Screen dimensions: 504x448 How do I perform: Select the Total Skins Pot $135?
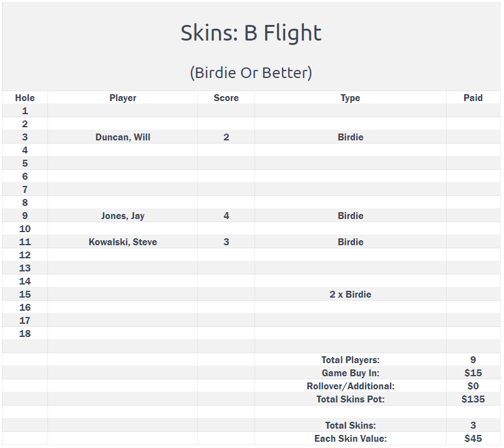[473, 399]
